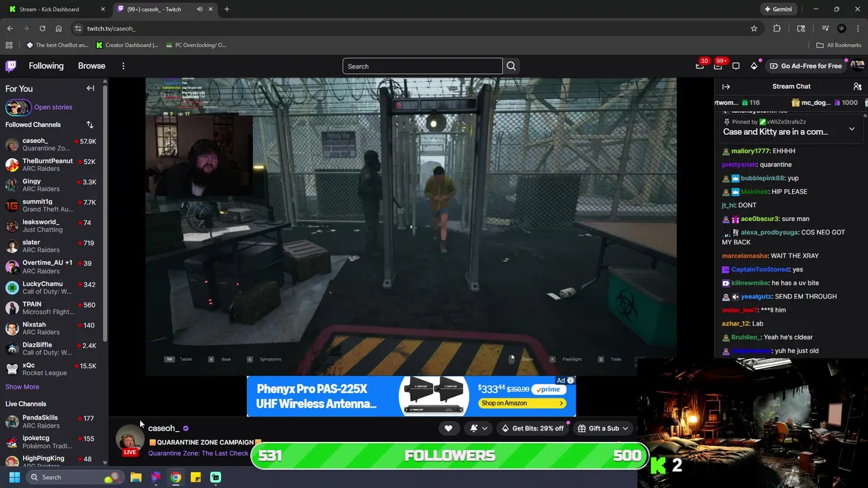Collapse the Stream Chat panel
Viewport: 868px width, 488px height.
click(726, 87)
